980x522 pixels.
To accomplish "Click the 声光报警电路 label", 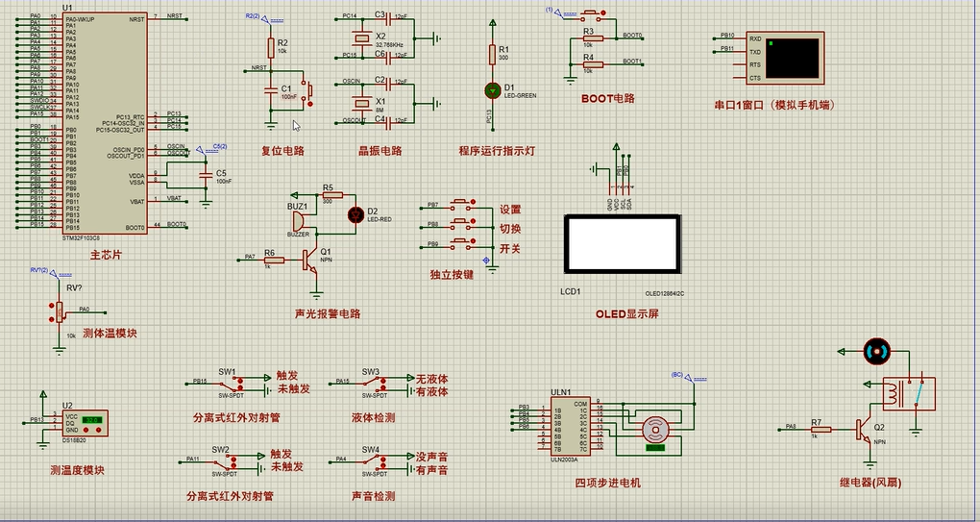I will (x=328, y=313).
